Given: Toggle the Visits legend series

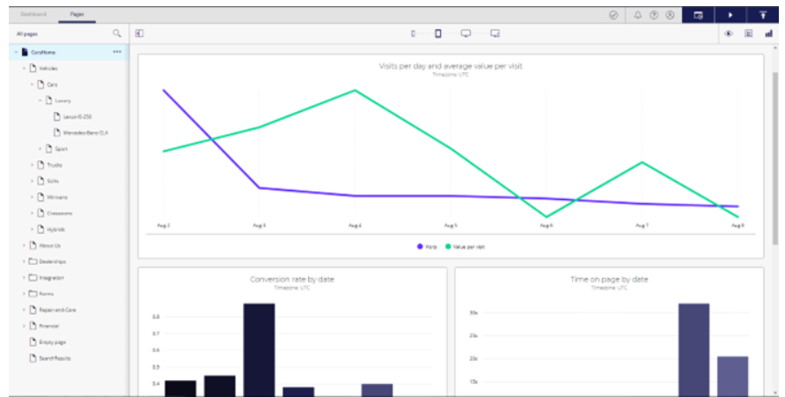Looking at the screenshot, I should click(x=427, y=247).
